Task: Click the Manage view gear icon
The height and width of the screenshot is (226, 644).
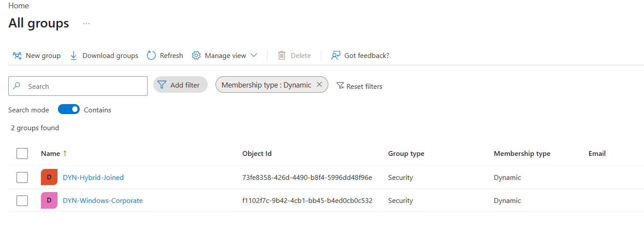Action: tap(196, 55)
